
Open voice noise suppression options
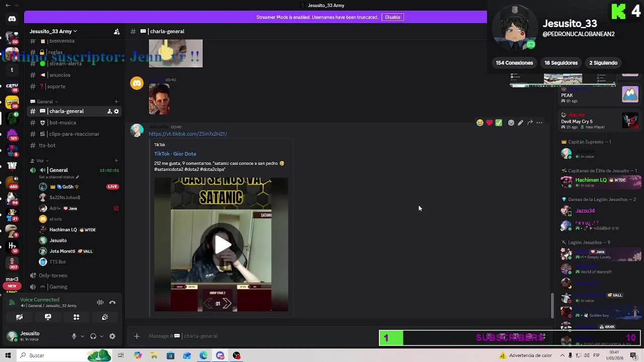pyautogui.click(x=100, y=303)
